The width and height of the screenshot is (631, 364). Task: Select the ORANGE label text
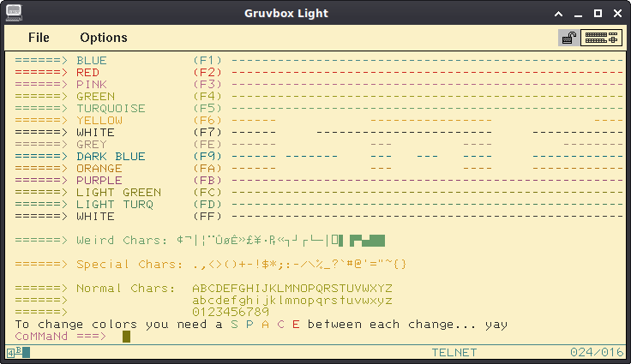(x=99, y=169)
